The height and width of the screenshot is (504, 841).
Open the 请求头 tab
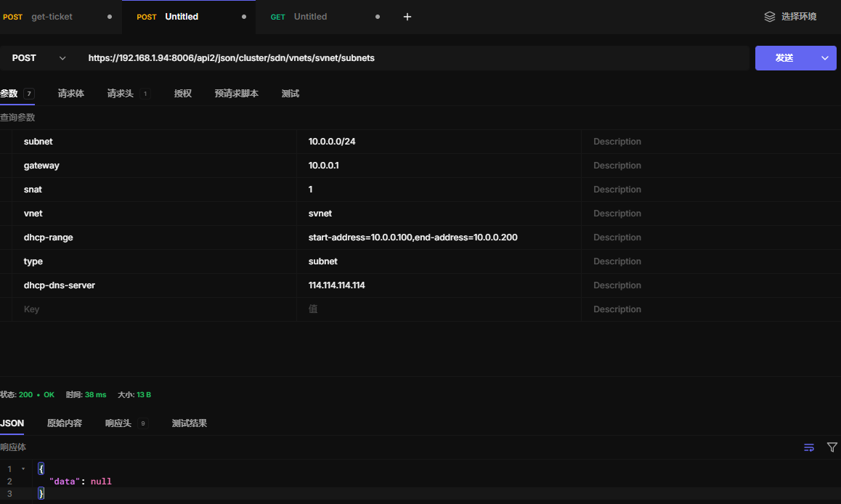(x=121, y=94)
